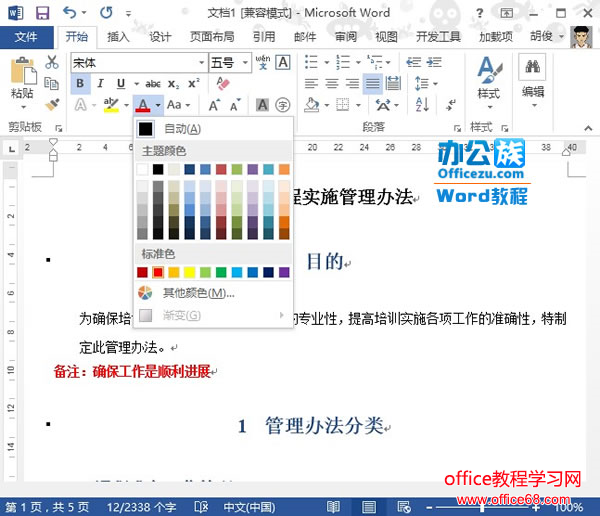Image resolution: width=600 pixels, height=516 pixels.
Task: Click word count 12/2338 个字
Action: click(141, 508)
